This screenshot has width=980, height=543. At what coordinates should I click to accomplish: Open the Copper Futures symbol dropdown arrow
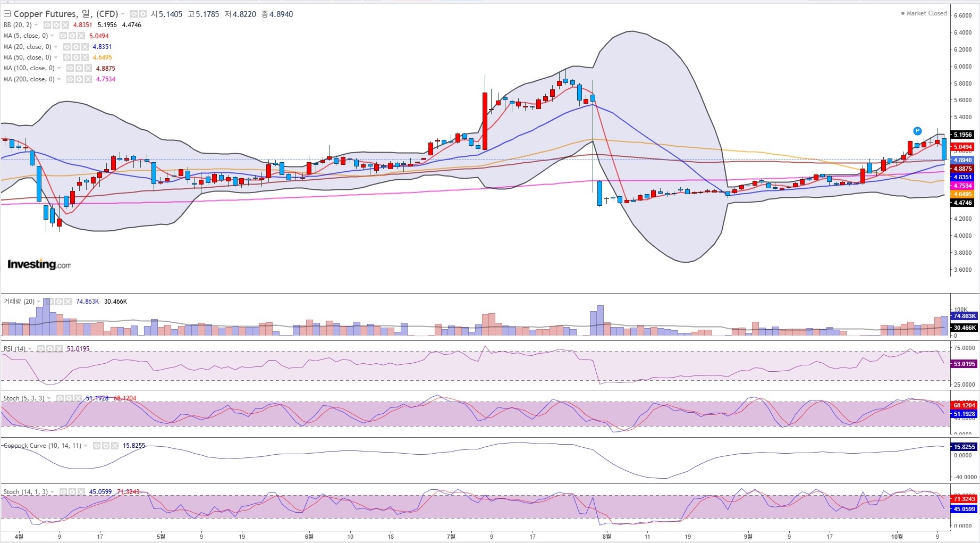click(x=123, y=14)
